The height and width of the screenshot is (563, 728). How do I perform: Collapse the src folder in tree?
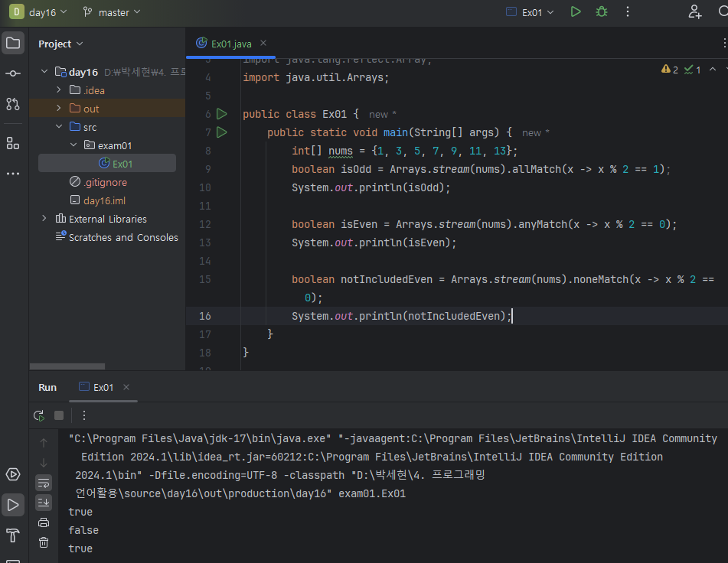[59, 127]
